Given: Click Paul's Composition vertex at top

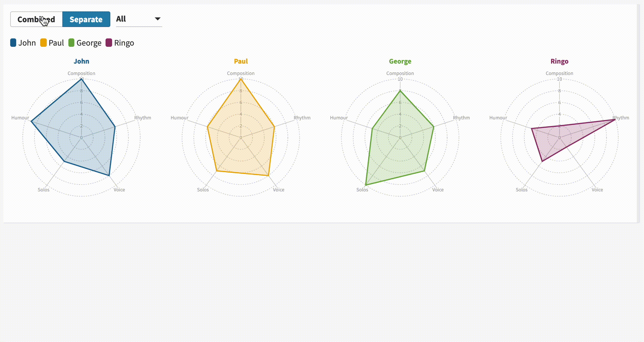Looking at the screenshot, I should [241, 79].
